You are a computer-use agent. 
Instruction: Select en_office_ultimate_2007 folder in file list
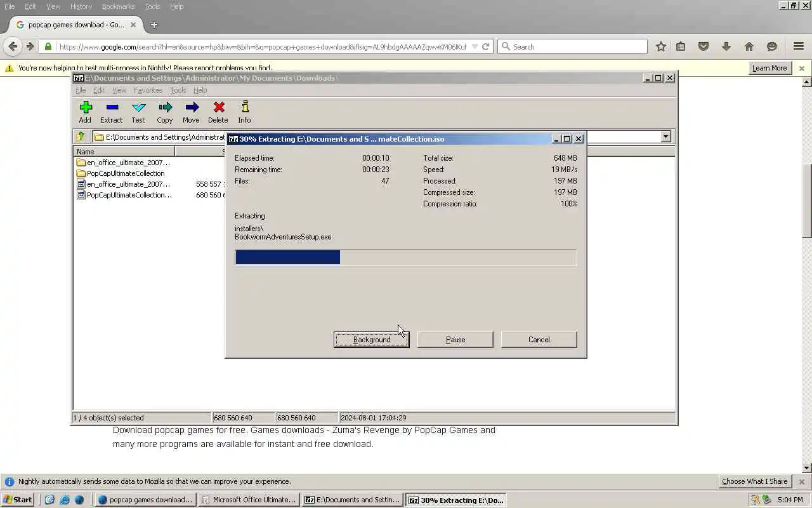[123, 163]
